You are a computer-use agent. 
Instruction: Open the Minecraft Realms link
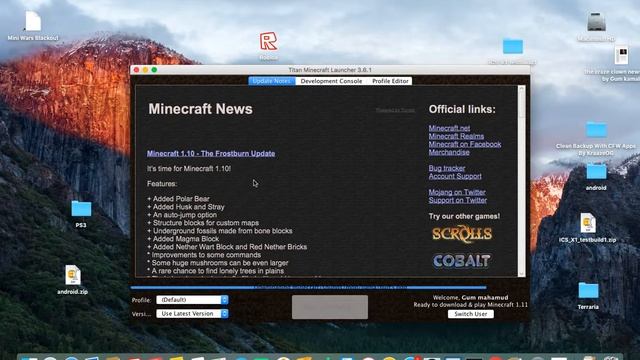456,136
